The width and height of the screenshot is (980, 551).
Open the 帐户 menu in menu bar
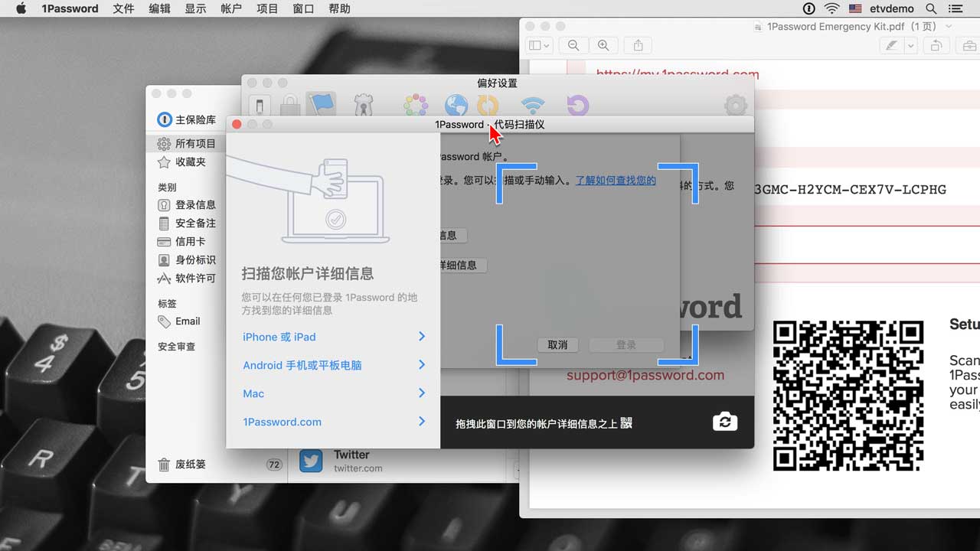230,8
